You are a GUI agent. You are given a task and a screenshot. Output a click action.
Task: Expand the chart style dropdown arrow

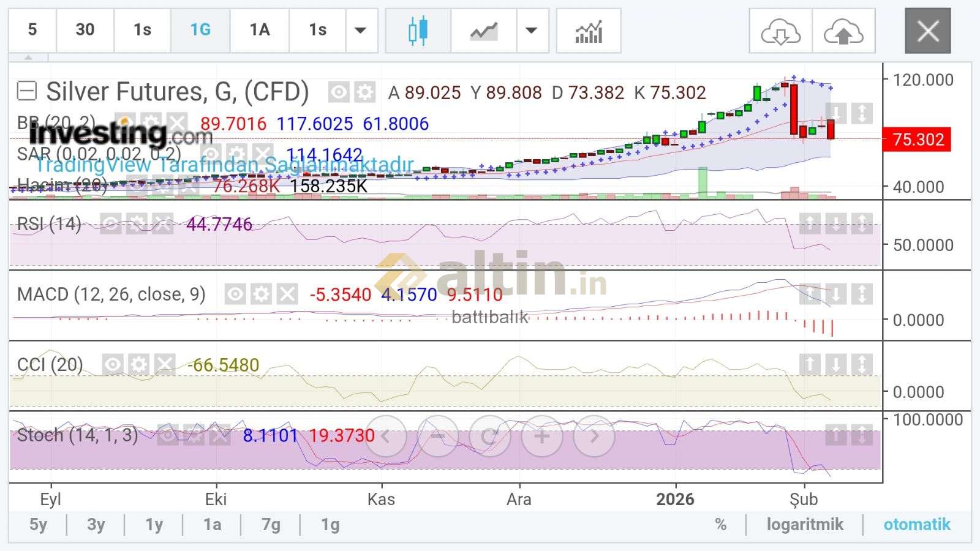532,31
